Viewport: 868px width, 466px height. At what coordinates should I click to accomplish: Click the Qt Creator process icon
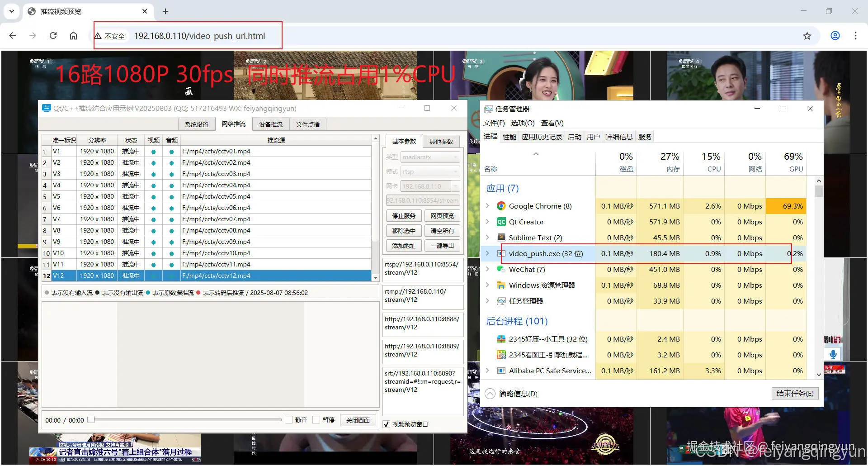[x=501, y=222]
